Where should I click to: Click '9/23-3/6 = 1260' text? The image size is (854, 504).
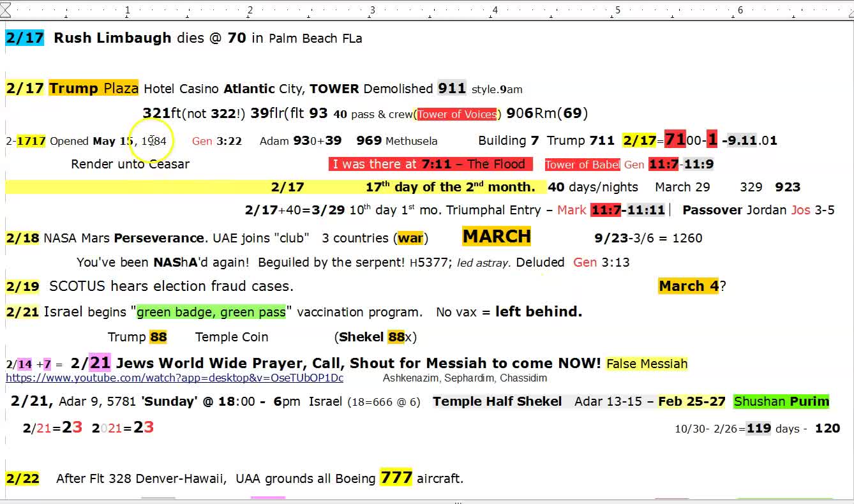(648, 238)
